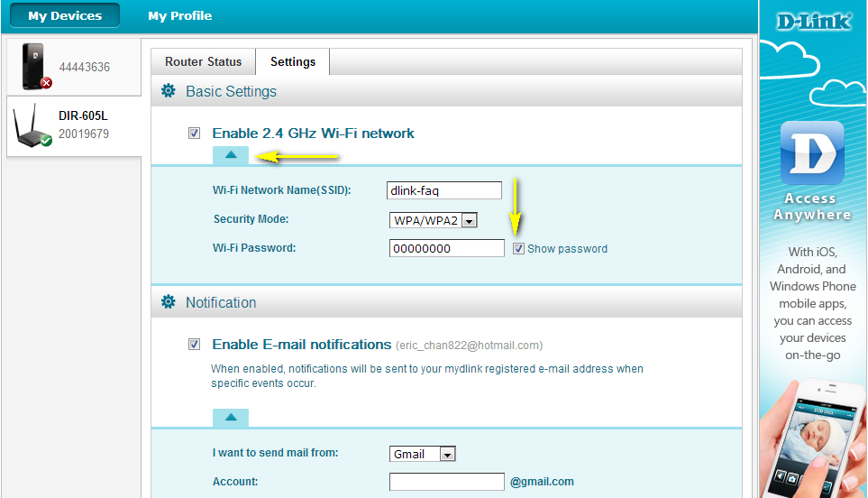Collapse the e-mail notification settings expander

coord(231,417)
